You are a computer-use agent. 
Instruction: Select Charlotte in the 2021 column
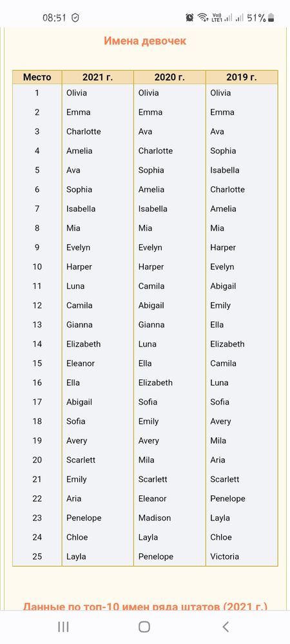click(x=83, y=131)
